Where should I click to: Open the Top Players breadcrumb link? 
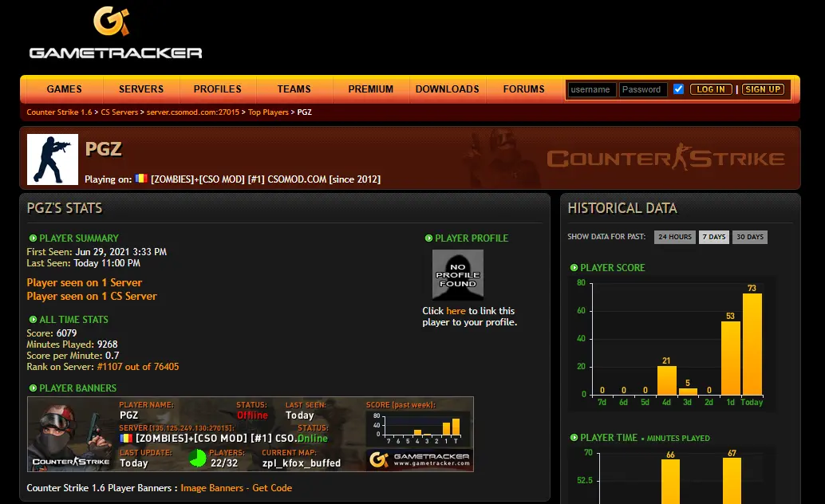coord(268,112)
